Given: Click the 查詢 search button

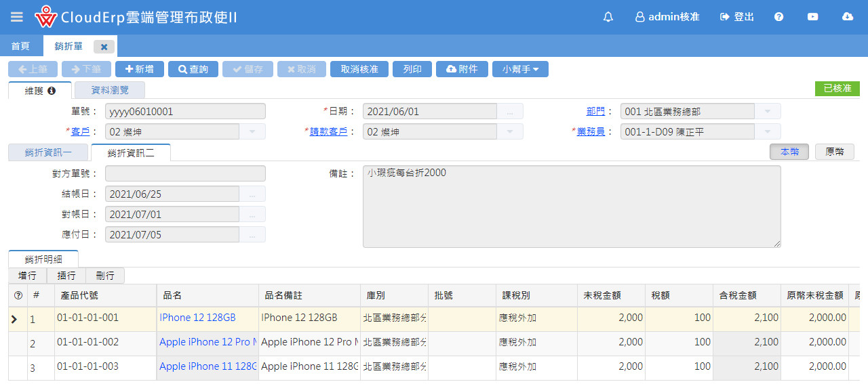Looking at the screenshot, I should point(193,69).
